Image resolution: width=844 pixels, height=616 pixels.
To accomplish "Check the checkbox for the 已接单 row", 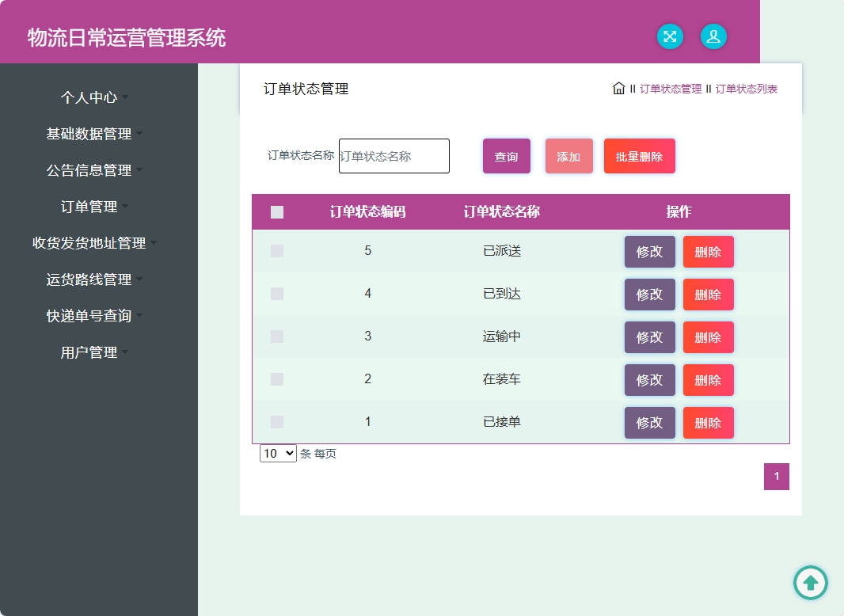I will pyautogui.click(x=276, y=421).
